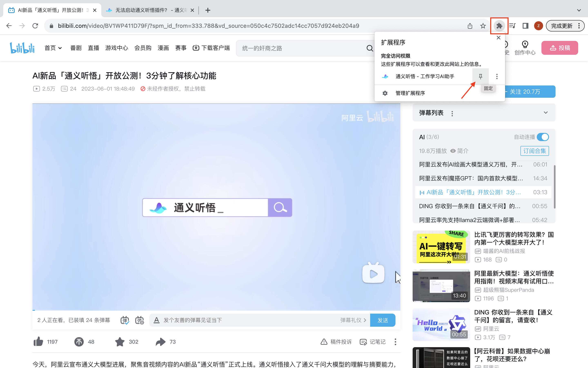Open AI一键转写 video thumbnail
588x368 pixels.
pos(441,247)
